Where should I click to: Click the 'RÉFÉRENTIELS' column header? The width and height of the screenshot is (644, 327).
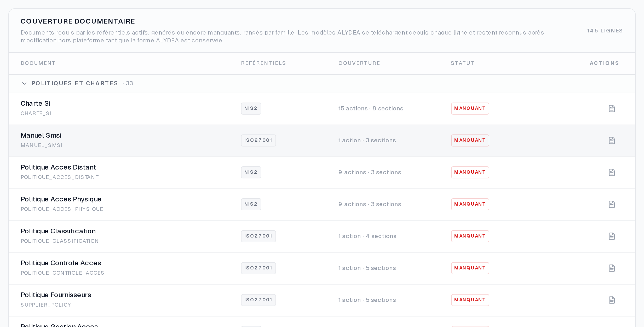tap(263, 63)
